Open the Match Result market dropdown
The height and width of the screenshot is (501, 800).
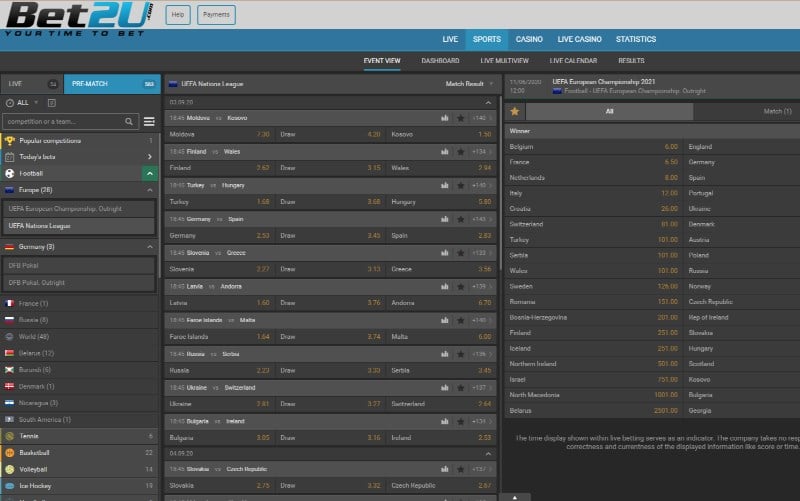click(x=469, y=84)
